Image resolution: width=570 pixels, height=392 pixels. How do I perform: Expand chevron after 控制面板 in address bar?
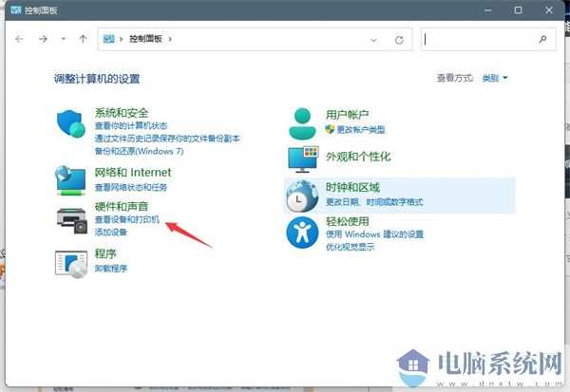(170, 39)
